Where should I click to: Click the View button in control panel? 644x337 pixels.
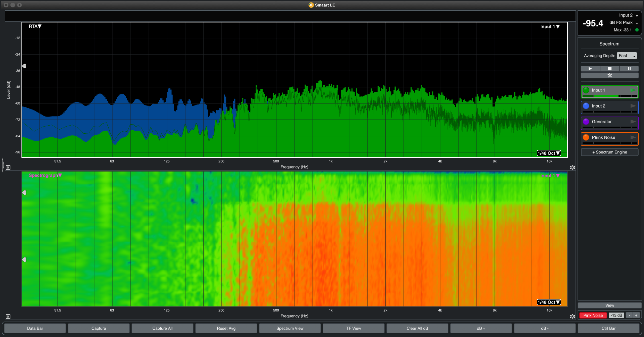click(610, 306)
